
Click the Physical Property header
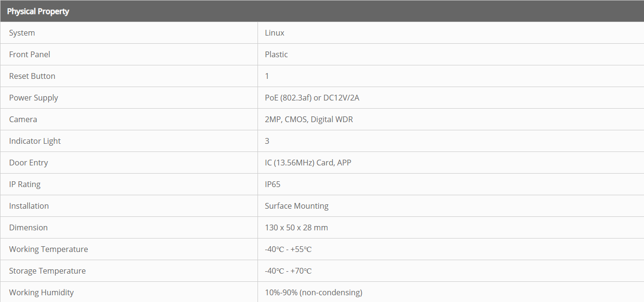point(38,11)
